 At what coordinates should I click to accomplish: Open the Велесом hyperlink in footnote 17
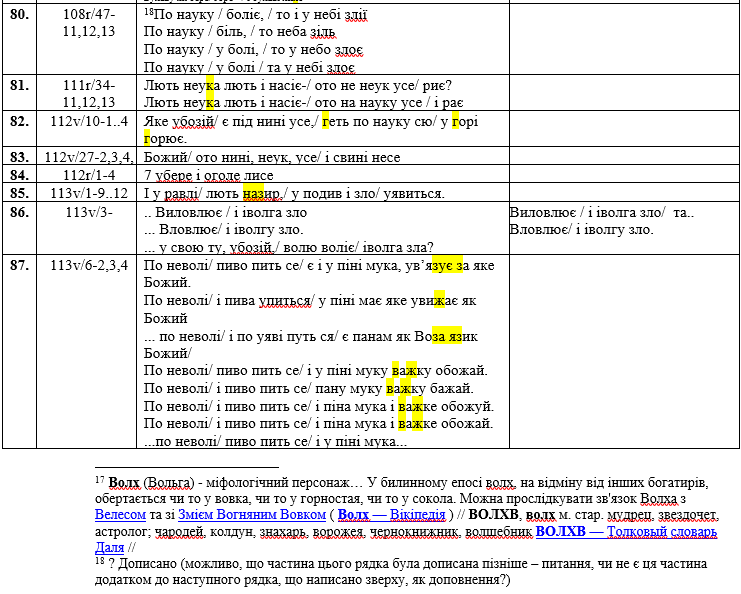(120, 515)
